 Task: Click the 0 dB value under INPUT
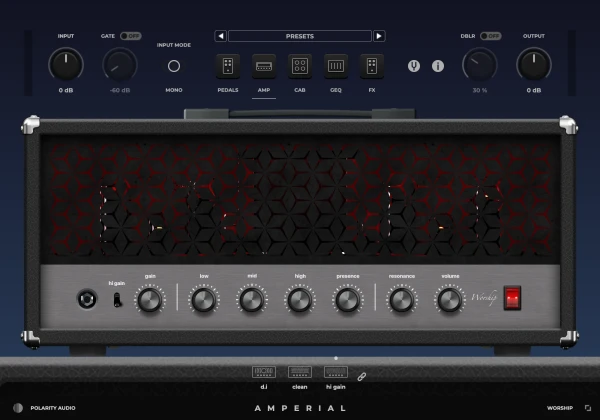click(x=66, y=90)
